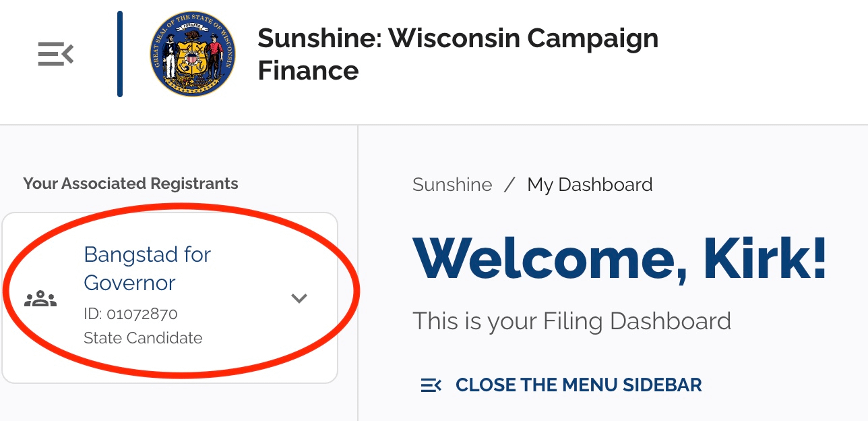The image size is (868, 421).
Task: Click the icon beside Close the Menu Sidebar
Action: [431, 385]
